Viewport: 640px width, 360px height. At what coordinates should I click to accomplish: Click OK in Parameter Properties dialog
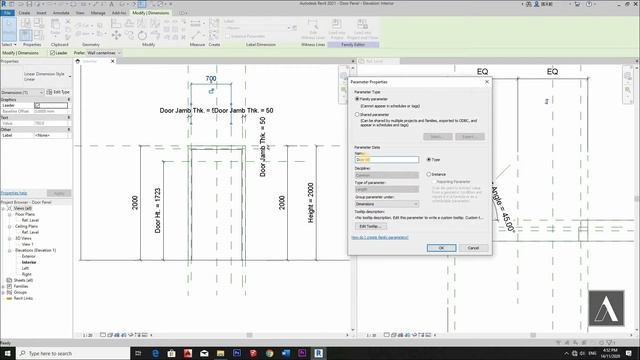click(441, 248)
